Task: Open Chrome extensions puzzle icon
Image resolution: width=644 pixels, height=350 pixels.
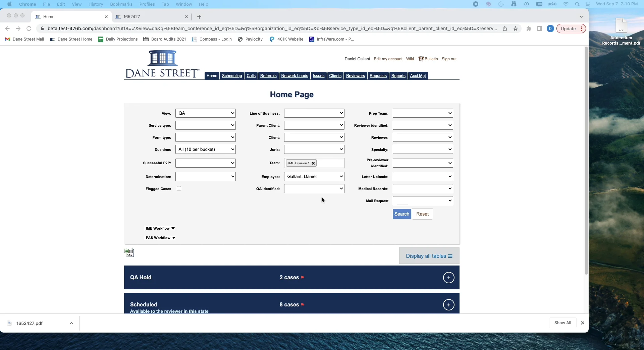Action: [x=529, y=28]
